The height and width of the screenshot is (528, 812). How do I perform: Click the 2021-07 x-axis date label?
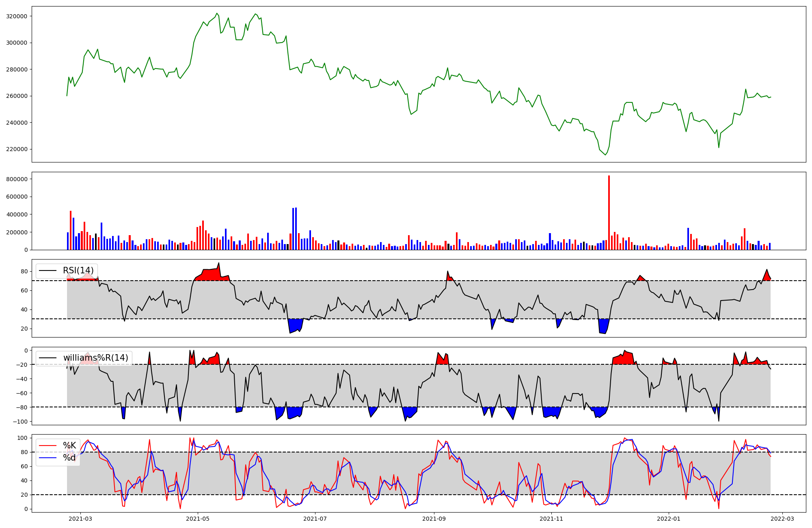(315, 519)
